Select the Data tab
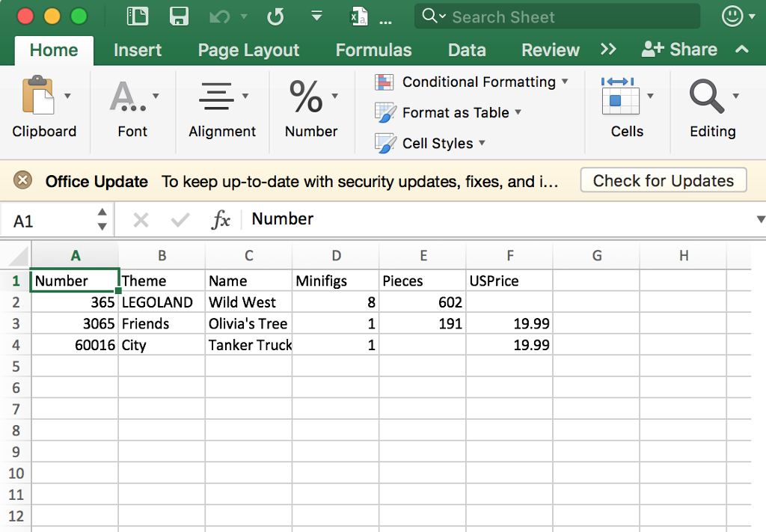Image resolution: width=766 pixels, height=532 pixels. click(467, 50)
